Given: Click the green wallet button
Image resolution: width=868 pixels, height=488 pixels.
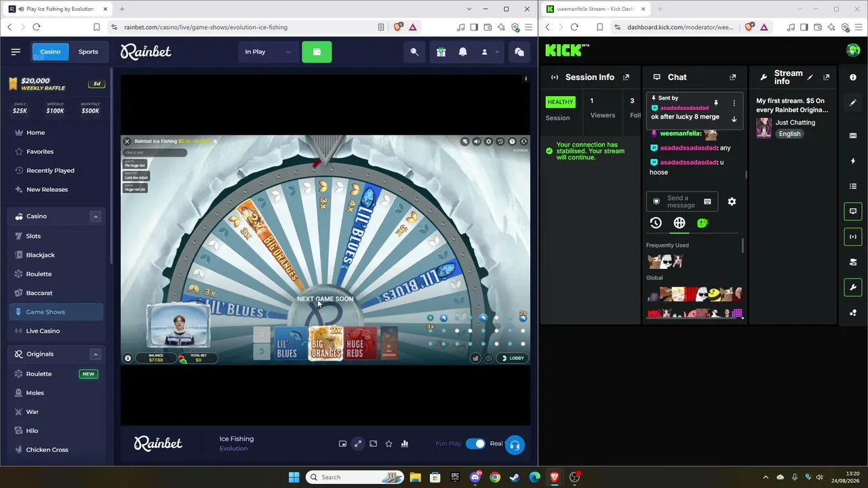Looking at the screenshot, I should coord(317,52).
